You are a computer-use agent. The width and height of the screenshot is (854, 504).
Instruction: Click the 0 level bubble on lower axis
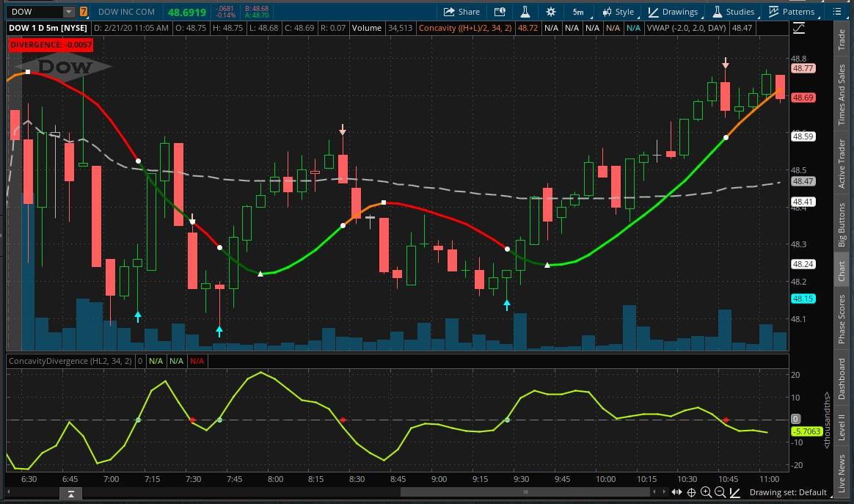[795, 419]
